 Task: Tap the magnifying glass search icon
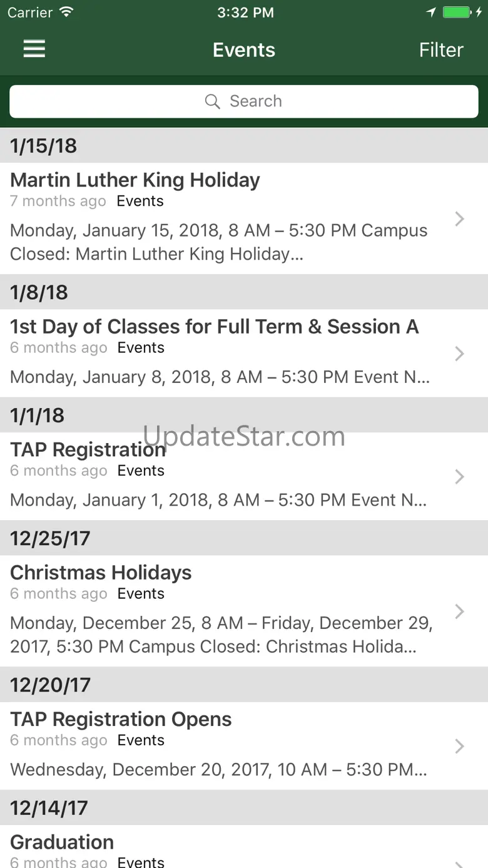coord(213,101)
